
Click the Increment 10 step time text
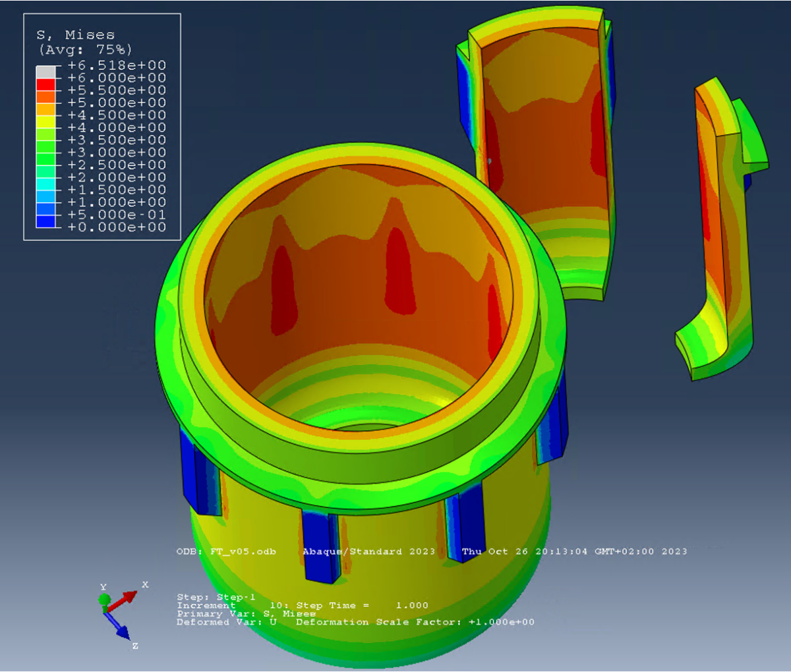point(283,605)
